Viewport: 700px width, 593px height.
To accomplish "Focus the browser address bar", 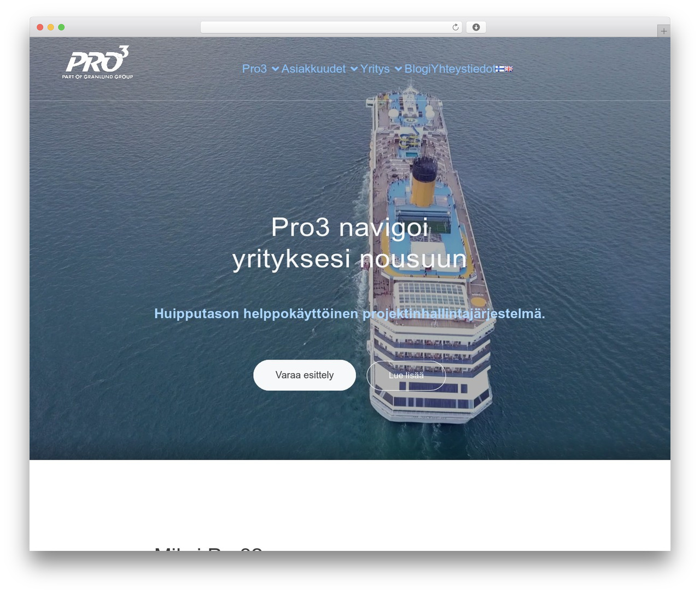I will tap(331, 27).
